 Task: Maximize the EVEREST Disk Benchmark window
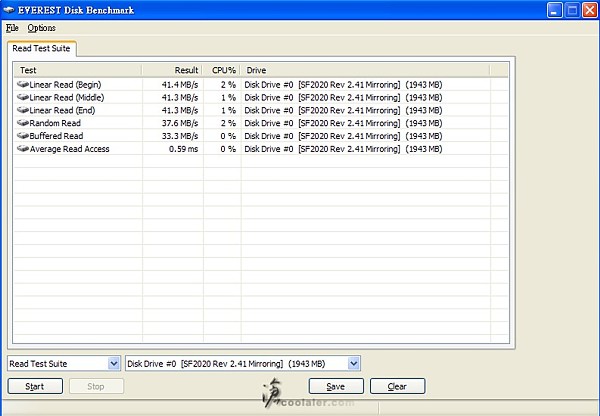[x=572, y=10]
